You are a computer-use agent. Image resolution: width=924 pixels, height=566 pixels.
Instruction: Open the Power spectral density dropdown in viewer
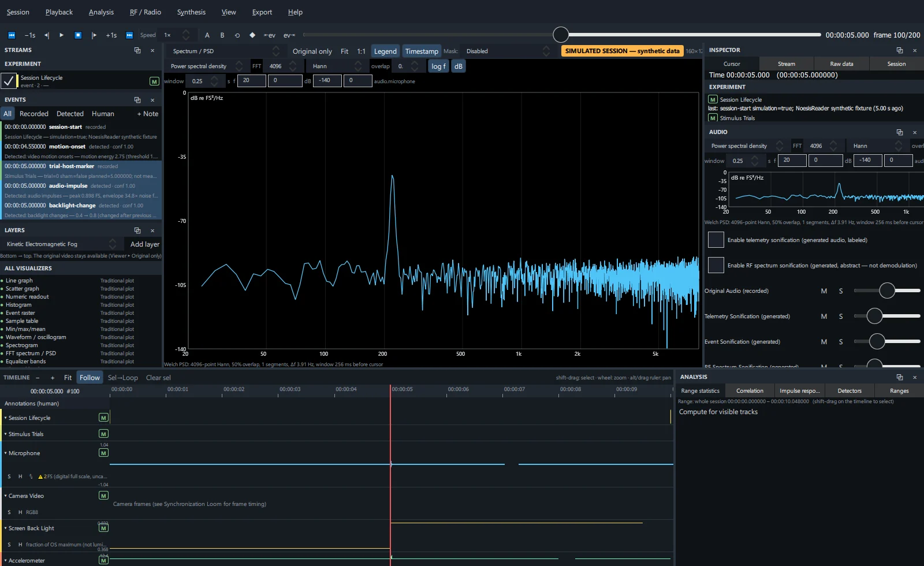pos(206,66)
